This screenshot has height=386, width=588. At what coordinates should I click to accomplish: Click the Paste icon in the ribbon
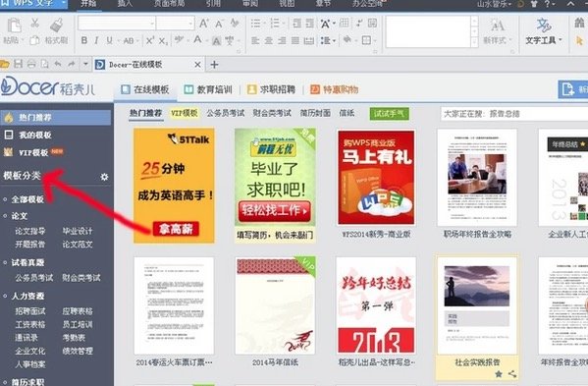(x=15, y=26)
